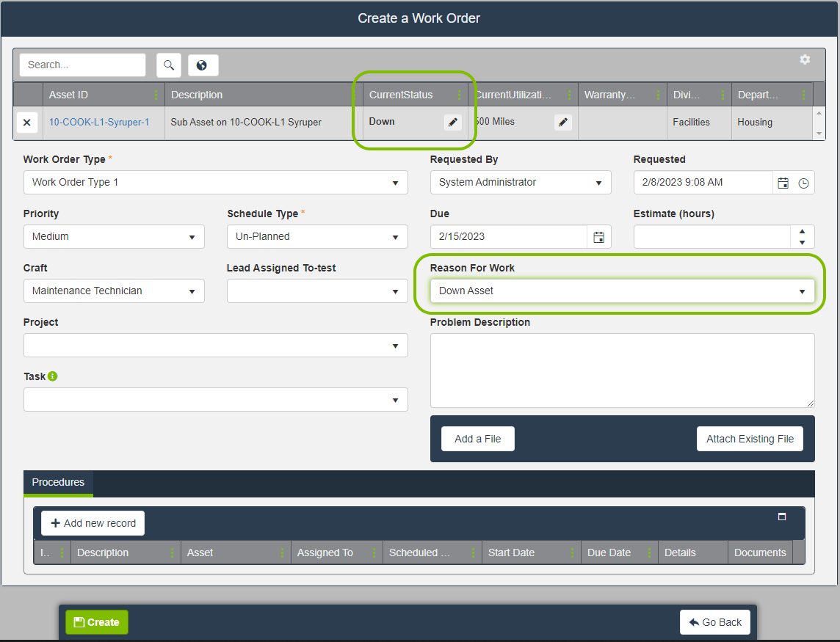The height and width of the screenshot is (642, 840).
Task: Expand the Reason For Work dropdown
Action: click(x=802, y=291)
